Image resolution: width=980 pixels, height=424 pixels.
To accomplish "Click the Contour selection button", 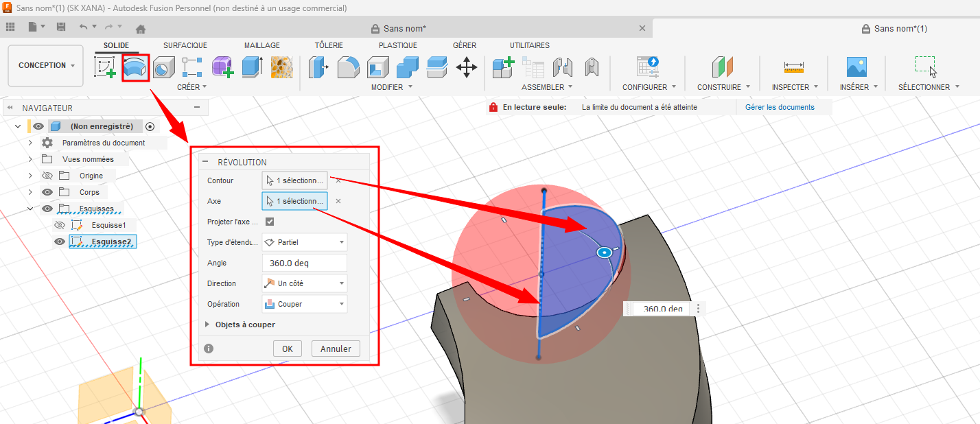I will point(295,180).
